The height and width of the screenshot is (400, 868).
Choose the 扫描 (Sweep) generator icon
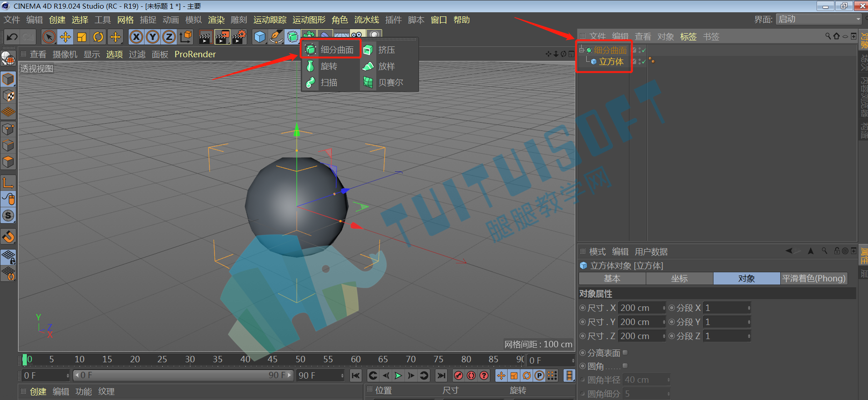tap(310, 83)
